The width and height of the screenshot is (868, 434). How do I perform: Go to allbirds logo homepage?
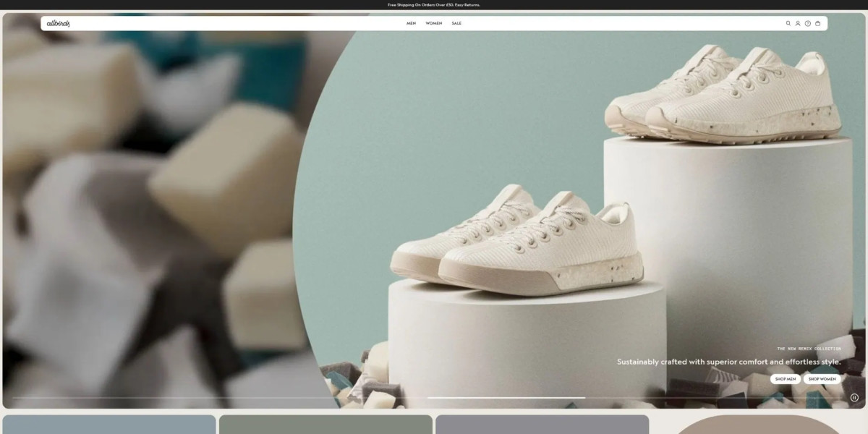pyautogui.click(x=58, y=23)
